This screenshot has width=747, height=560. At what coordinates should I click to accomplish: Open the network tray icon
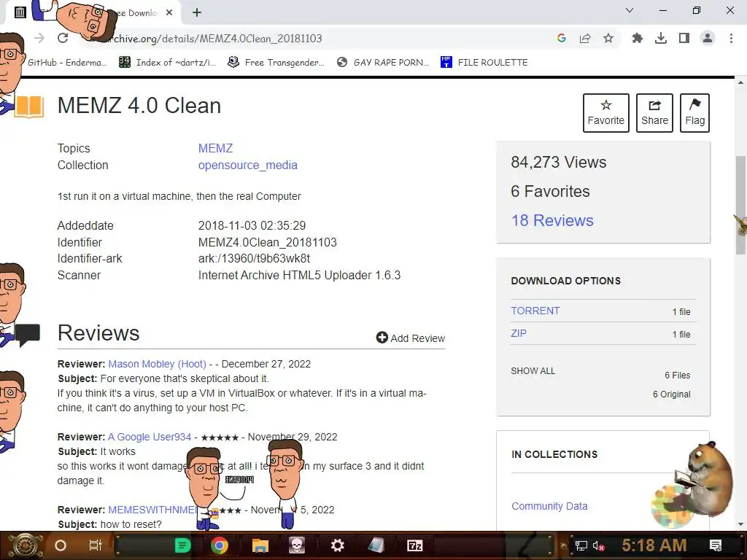click(x=581, y=545)
